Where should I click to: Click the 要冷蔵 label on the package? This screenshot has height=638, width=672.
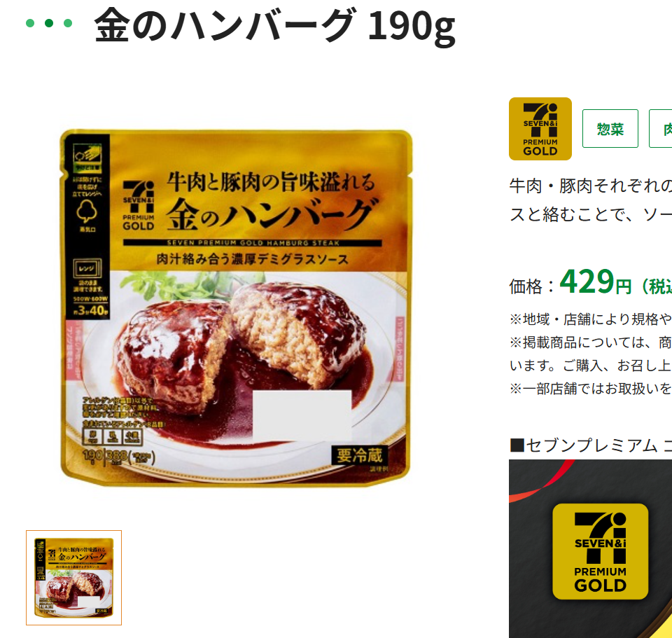click(359, 455)
